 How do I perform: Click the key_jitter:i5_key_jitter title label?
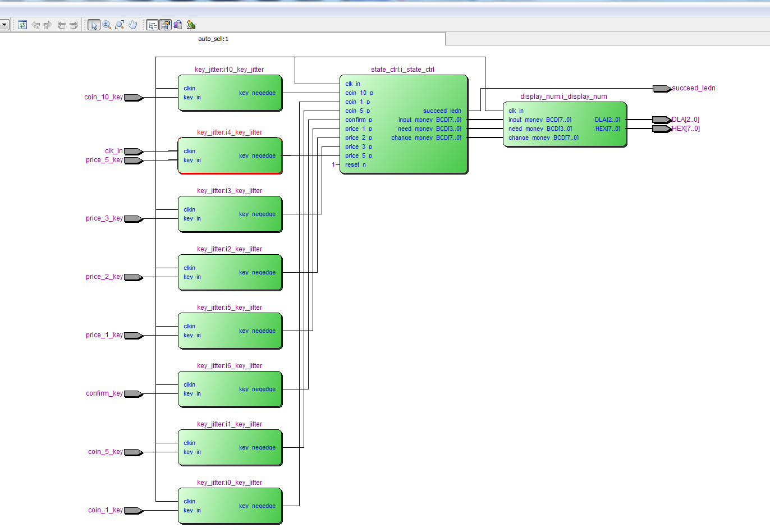pyautogui.click(x=230, y=308)
